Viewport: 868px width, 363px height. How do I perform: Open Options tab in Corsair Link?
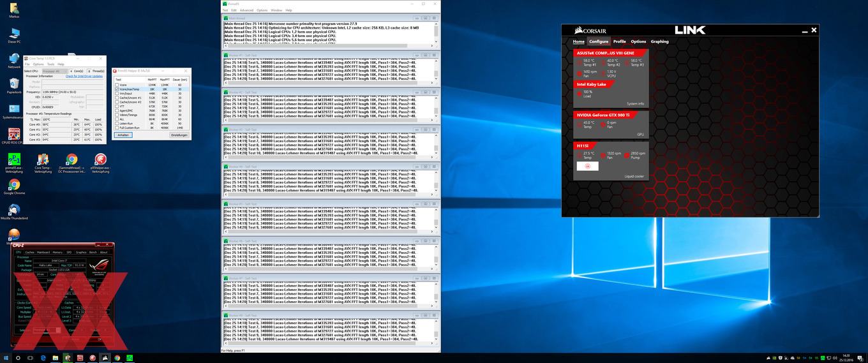(x=638, y=41)
